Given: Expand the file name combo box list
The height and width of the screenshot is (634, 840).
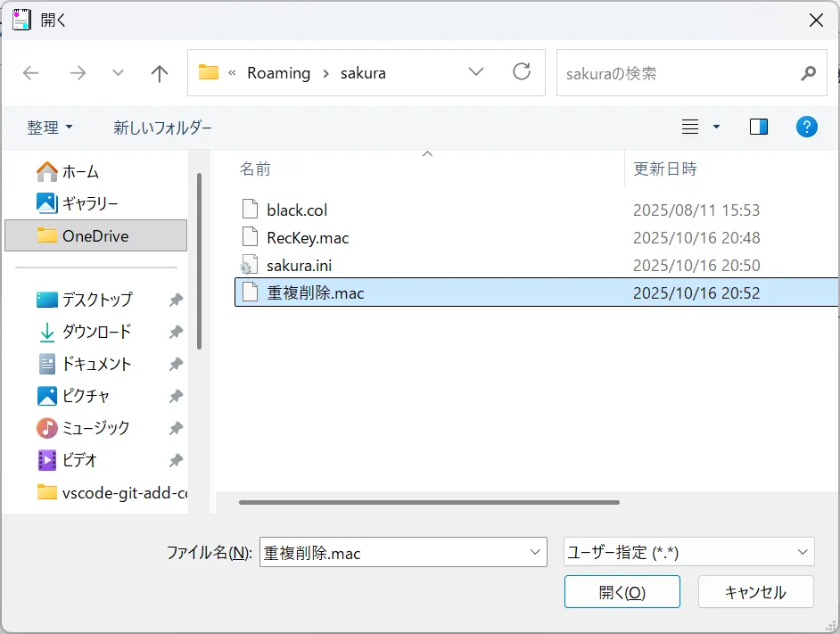Looking at the screenshot, I should tap(535, 552).
